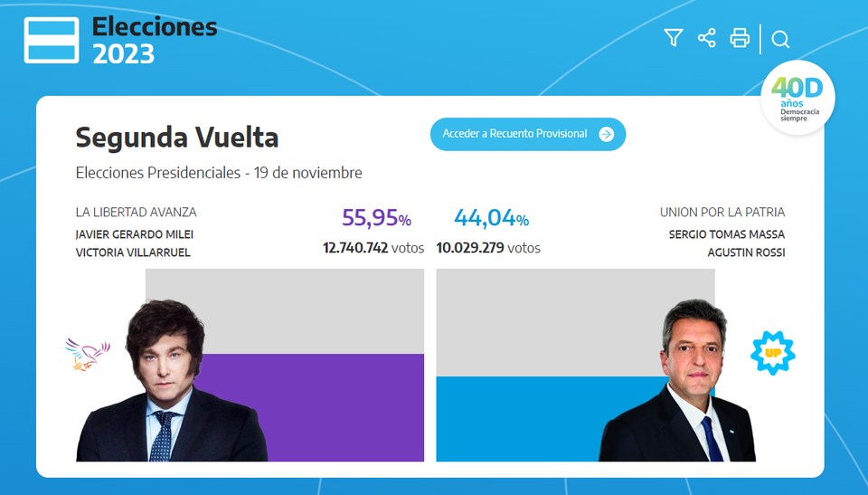Open Acceder a Recuento Provisional
The width and height of the screenshot is (868, 495).
pos(515,134)
